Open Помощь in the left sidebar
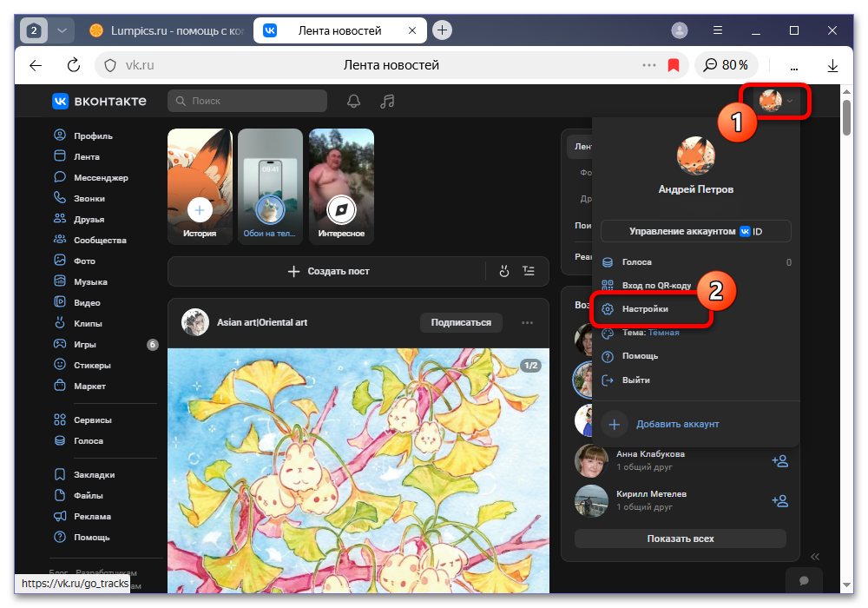Viewport: 868px width, 608px height. (x=82, y=537)
